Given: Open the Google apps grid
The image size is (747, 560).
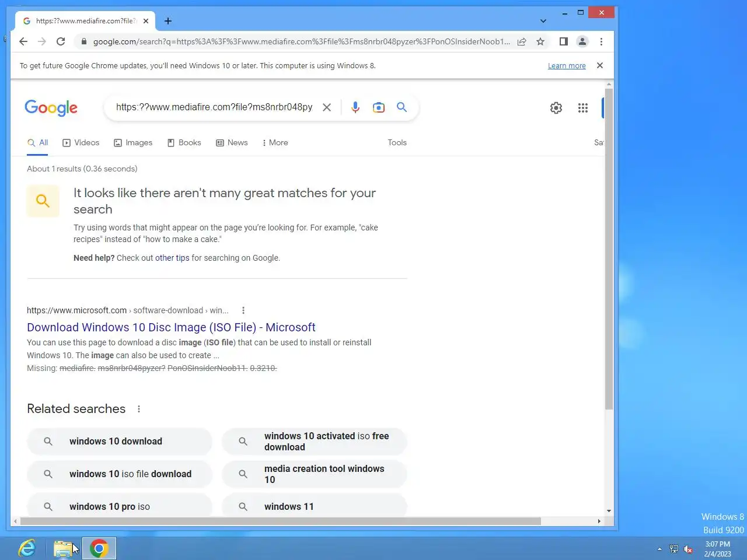Looking at the screenshot, I should tap(582, 108).
